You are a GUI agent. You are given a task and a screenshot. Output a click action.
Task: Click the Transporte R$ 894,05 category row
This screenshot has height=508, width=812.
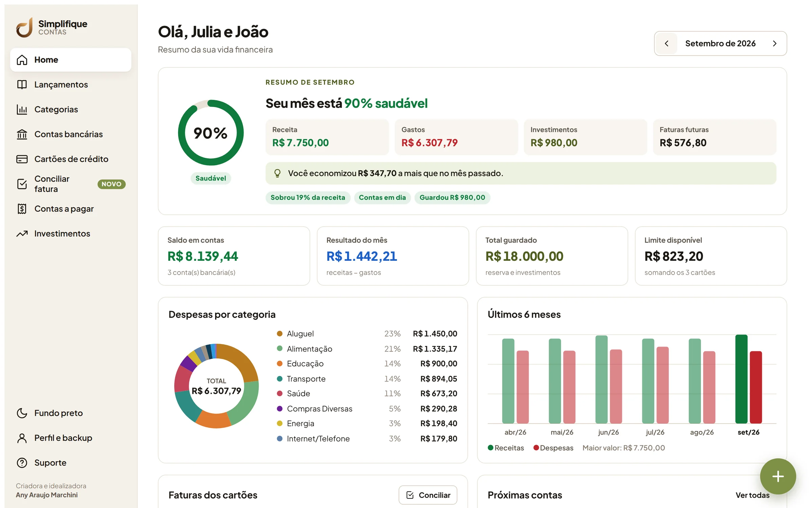(367, 379)
